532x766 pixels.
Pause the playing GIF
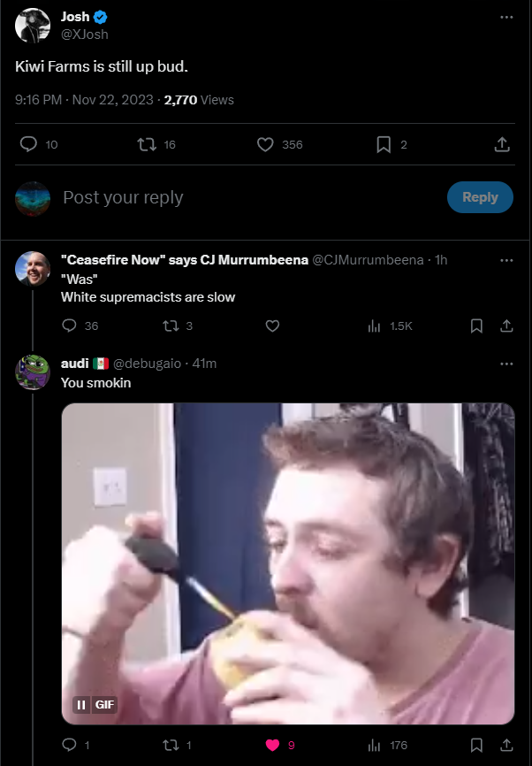(x=81, y=704)
